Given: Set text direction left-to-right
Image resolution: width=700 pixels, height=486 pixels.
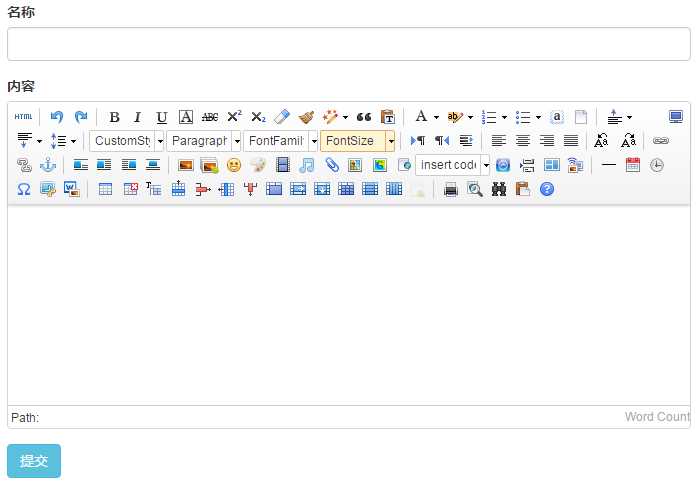Looking at the screenshot, I should tap(418, 141).
